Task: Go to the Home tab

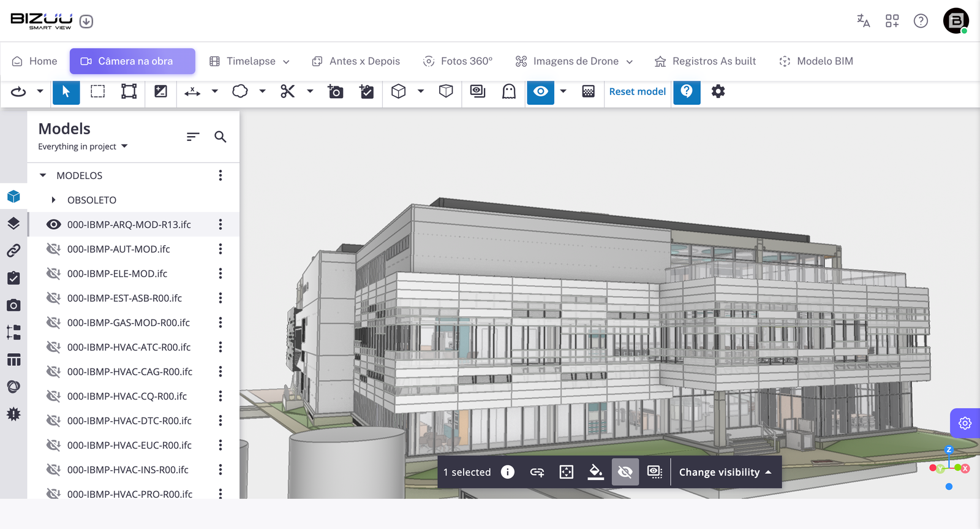Action: coord(34,61)
